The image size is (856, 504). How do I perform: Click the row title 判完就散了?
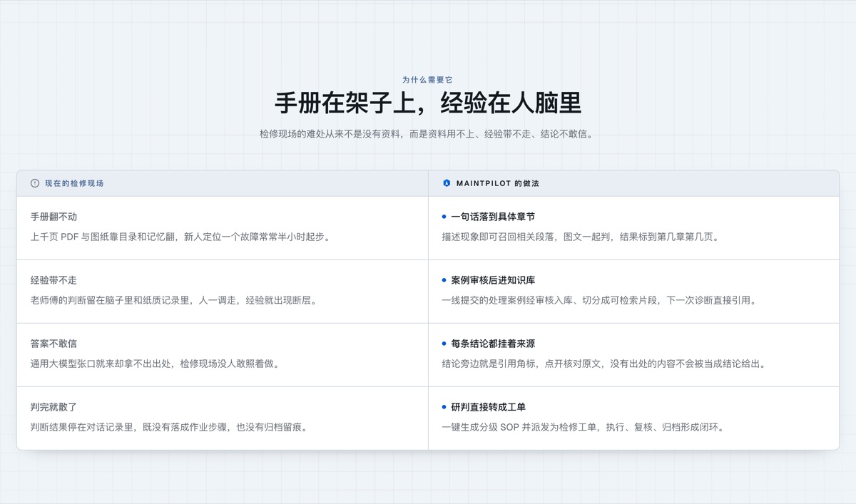[x=53, y=407]
